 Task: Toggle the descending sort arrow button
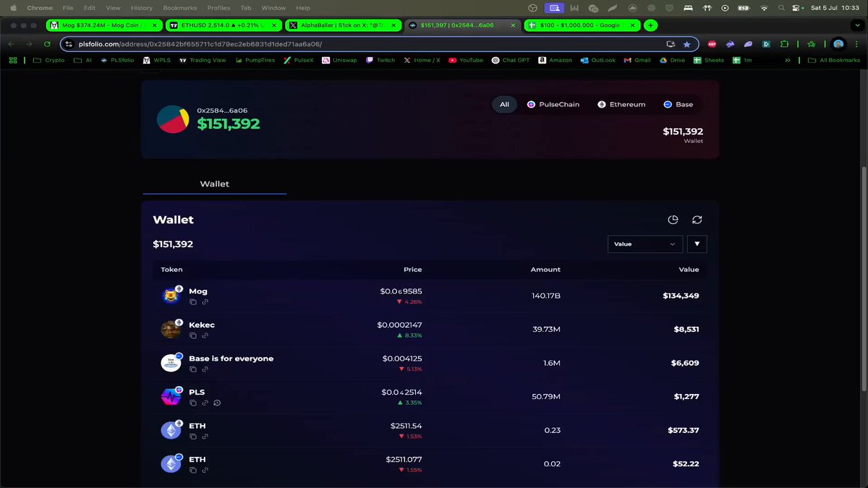697,244
